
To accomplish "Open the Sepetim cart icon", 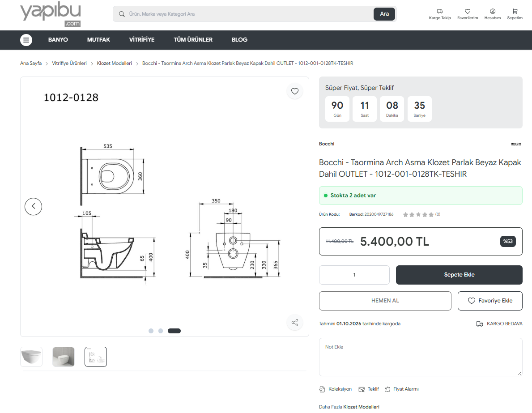I will [x=515, y=11].
